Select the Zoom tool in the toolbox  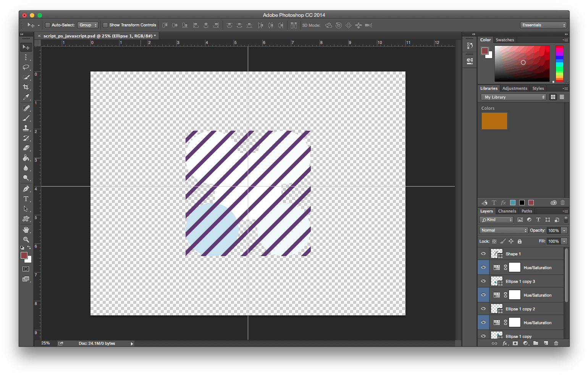(x=26, y=240)
